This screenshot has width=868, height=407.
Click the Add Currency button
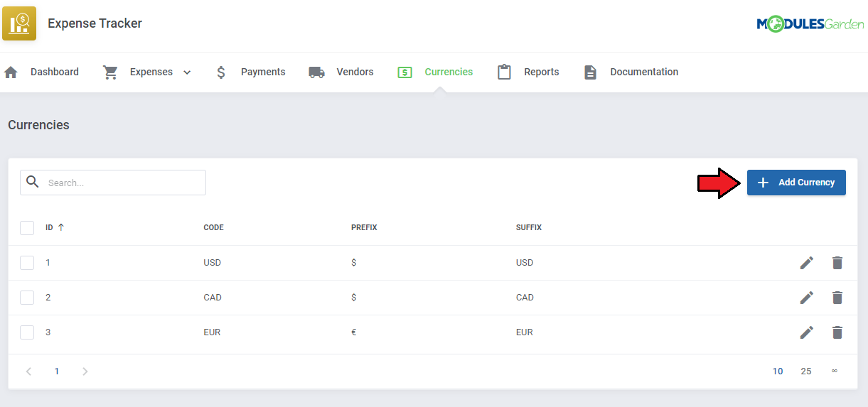coord(796,183)
